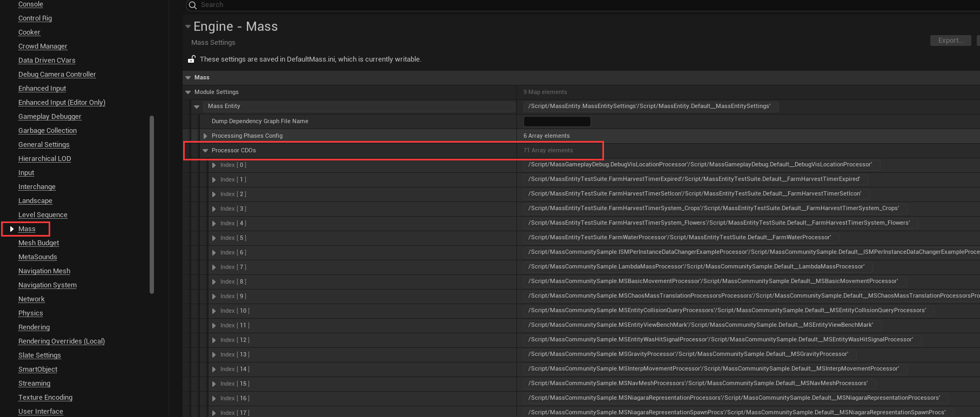Collapse the Mass Entity entry
This screenshot has width=980, height=417.
coord(197,107)
